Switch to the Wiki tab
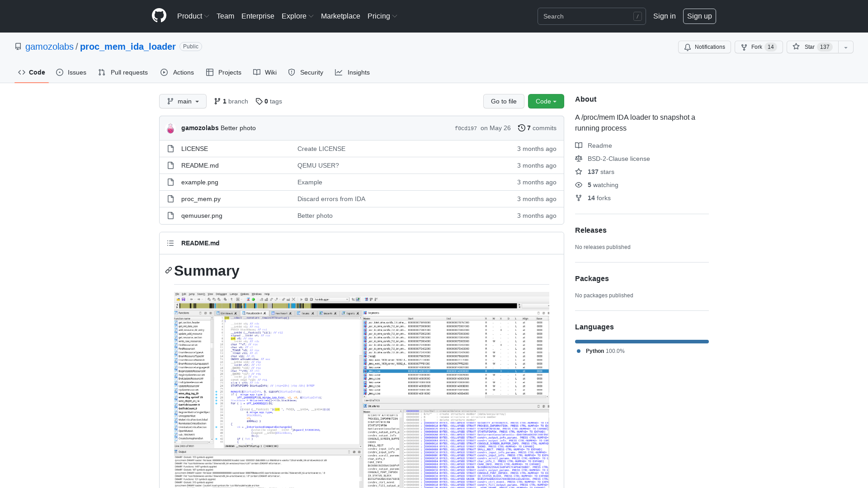 click(265, 72)
